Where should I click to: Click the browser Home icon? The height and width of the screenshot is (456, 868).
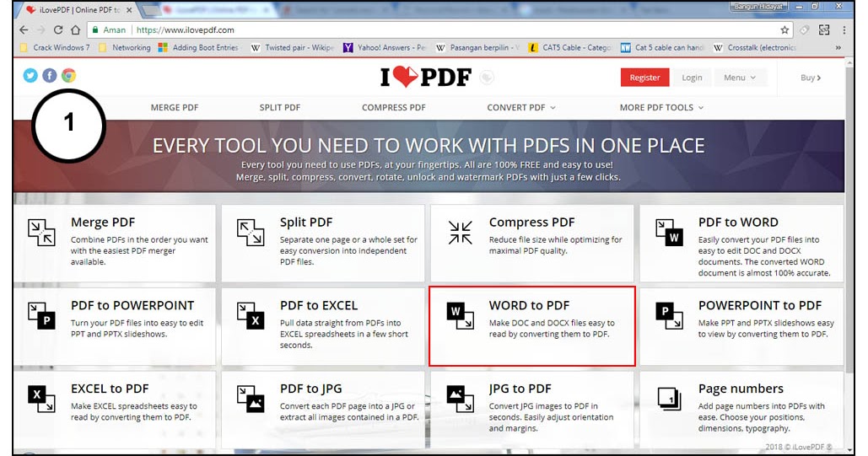(76, 30)
